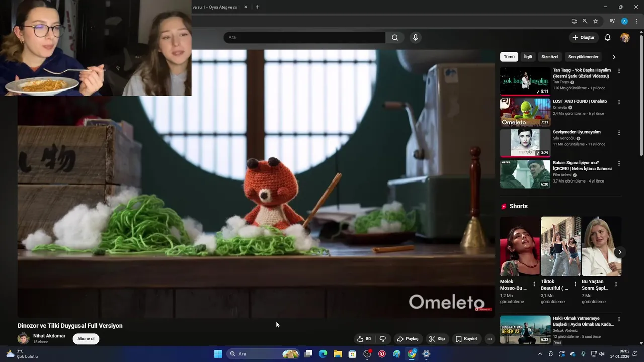The width and height of the screenshot is (644, 362).
Task: Bookmark this page with the star icon
Action: 596,21
